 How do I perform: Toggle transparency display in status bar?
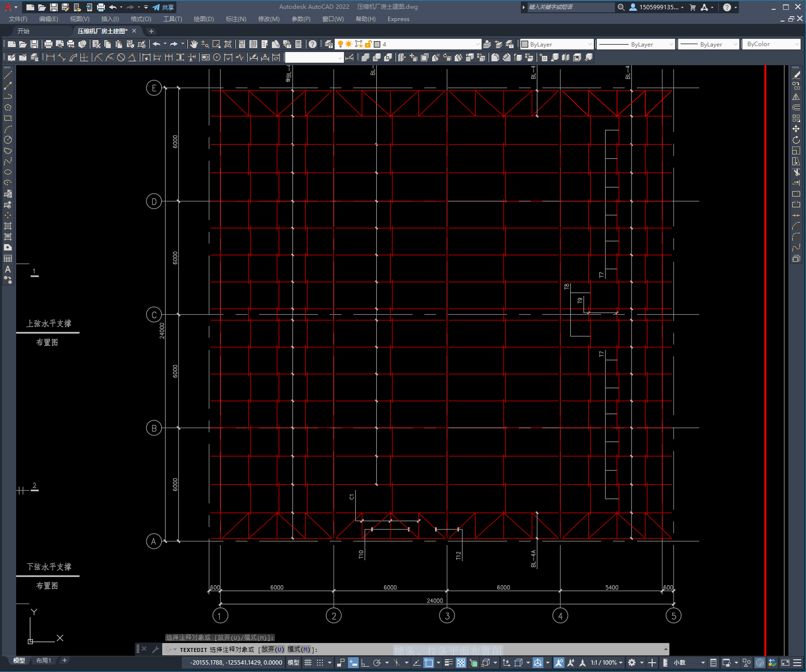pos(461,663)
